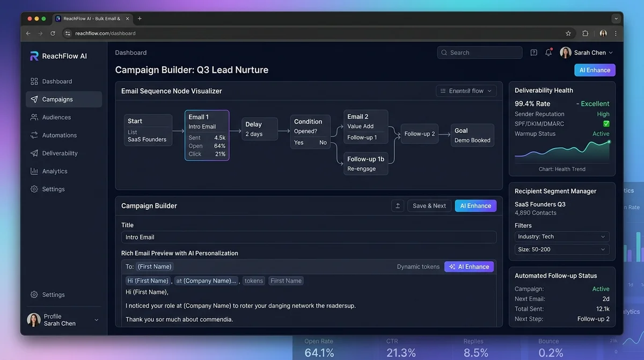Viewport: 644px width, 360px height.
Task: Open browser extensions puzzle icon
Action: tap(586, 33)
